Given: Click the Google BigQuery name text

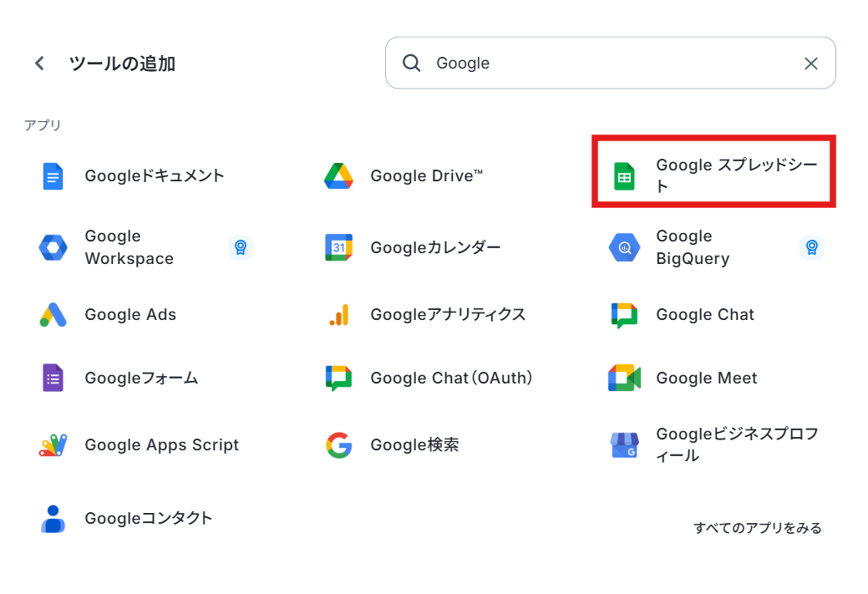Looking at the screenshot, I should click(693, 247).
